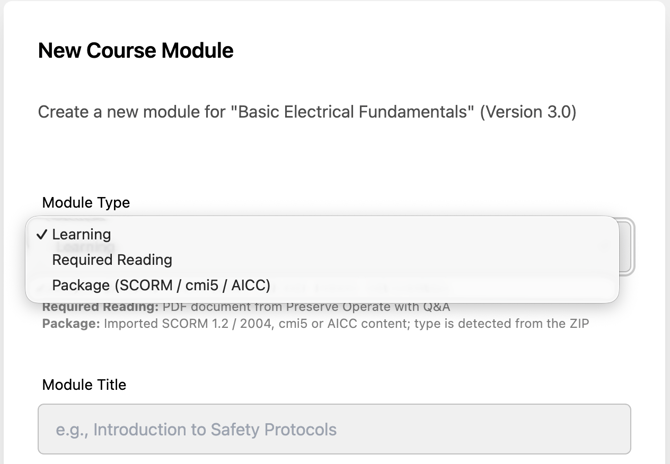Click the bold Required Reading helper label
This screenshot has height=464, width=670.
click(x=100, y=307)
